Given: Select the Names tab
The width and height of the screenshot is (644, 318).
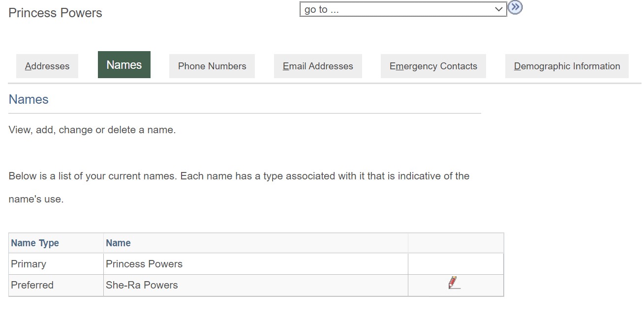Looking at the screenshot, I should [124, 65].
